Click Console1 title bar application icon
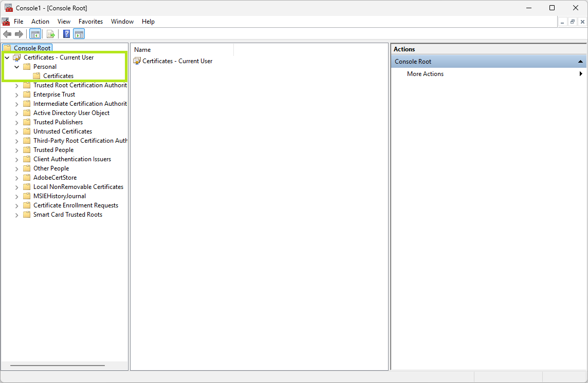 pos(8,8)
